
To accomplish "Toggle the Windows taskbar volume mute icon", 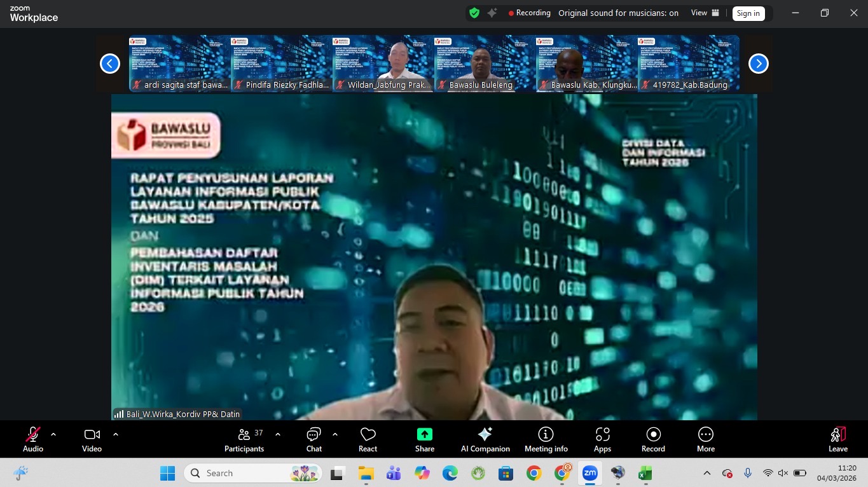I will [x=783, y=473].
